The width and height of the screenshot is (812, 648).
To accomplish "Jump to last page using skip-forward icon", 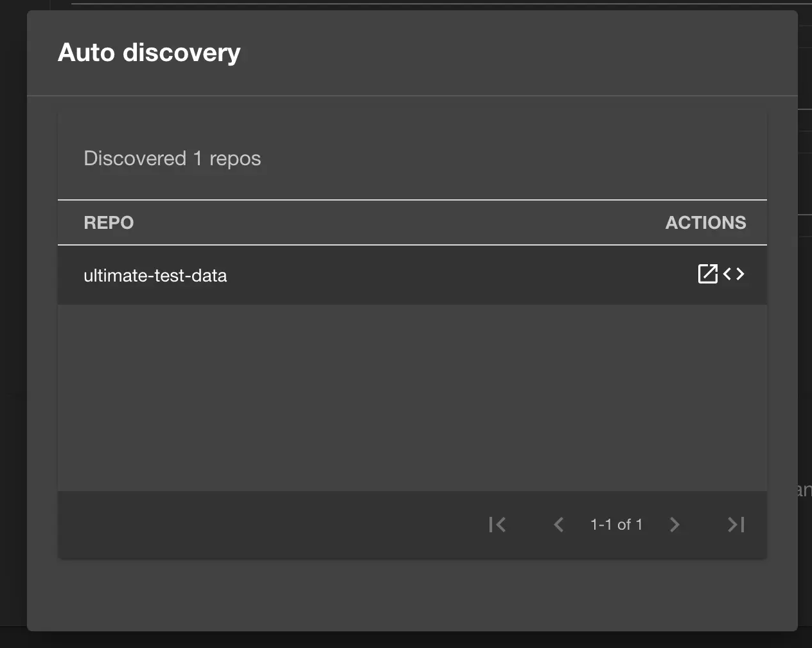I will click(735, 525).
